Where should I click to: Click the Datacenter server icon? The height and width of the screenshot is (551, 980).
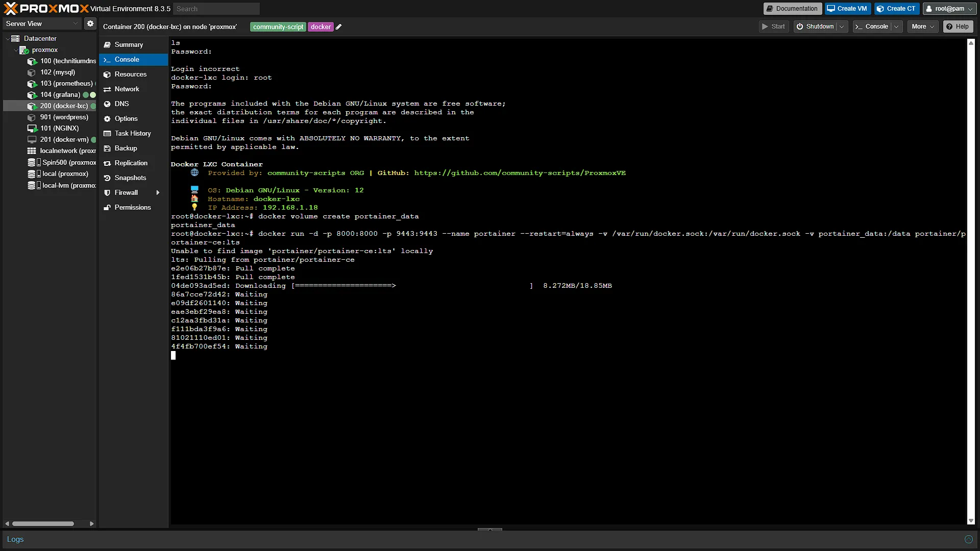pos(15,38)
